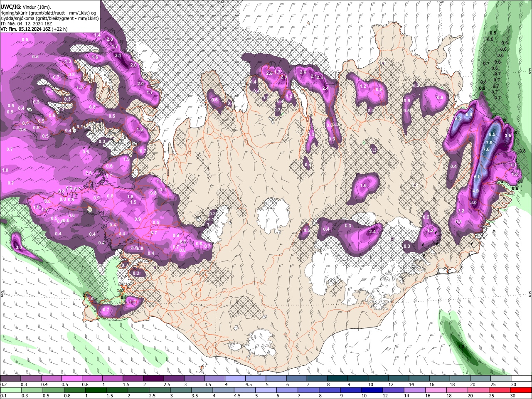This screenshot has height=399, width=532.
Task: Click the 'UWC/IG: Vindur (10m)' title text
Action: [x=26, y=7]
